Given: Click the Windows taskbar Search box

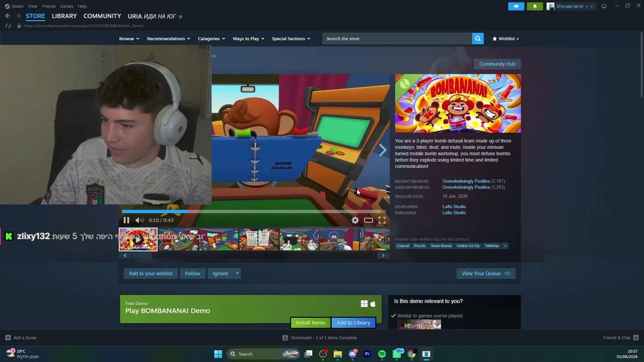Looking at the screenshot, I should [x=263, y=354].
